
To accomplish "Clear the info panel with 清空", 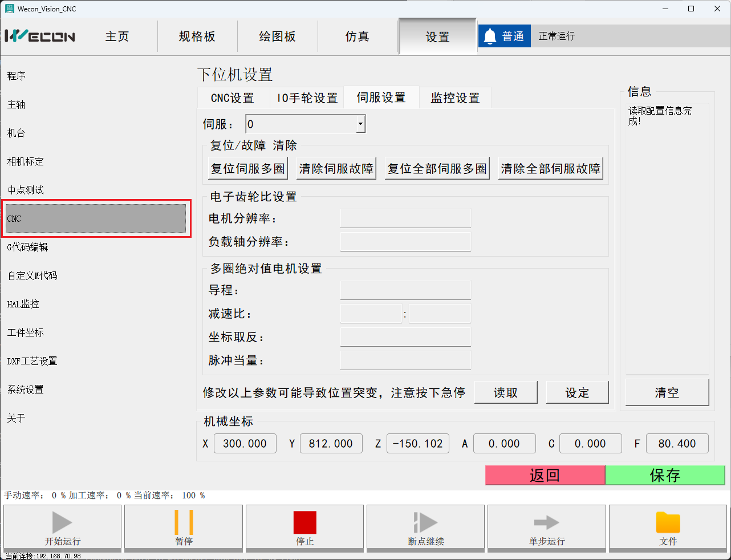I will click(x=667, y=392).
